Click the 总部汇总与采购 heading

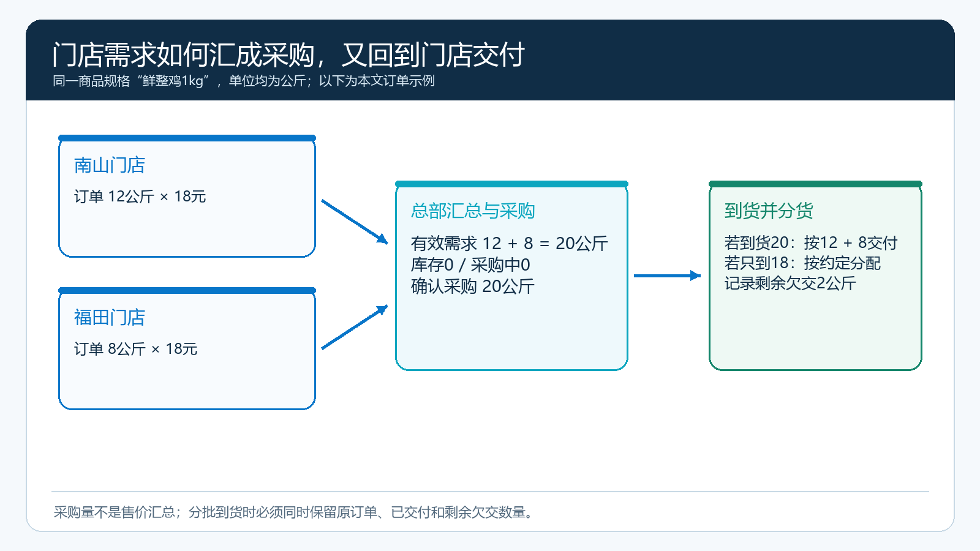pyautogui.click(x=473, y=211)
